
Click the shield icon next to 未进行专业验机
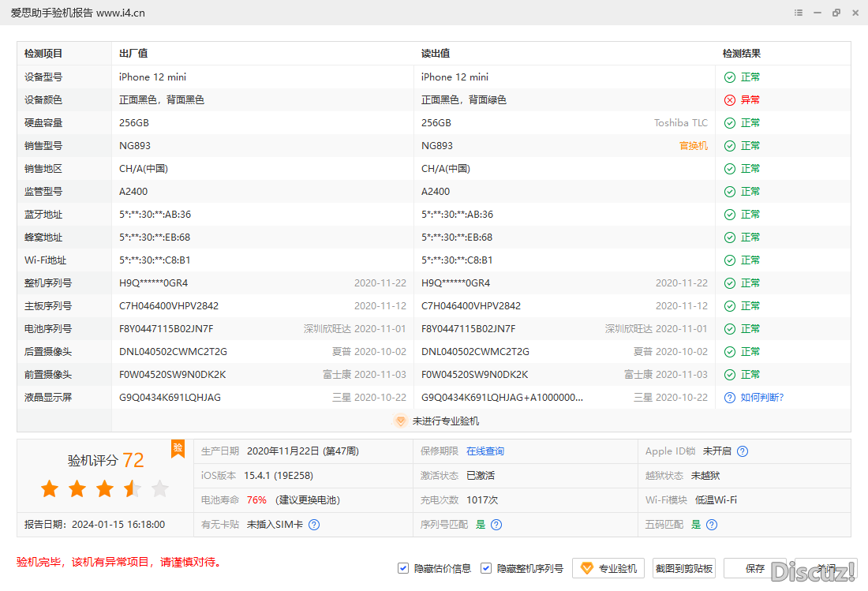pos(400,421)
